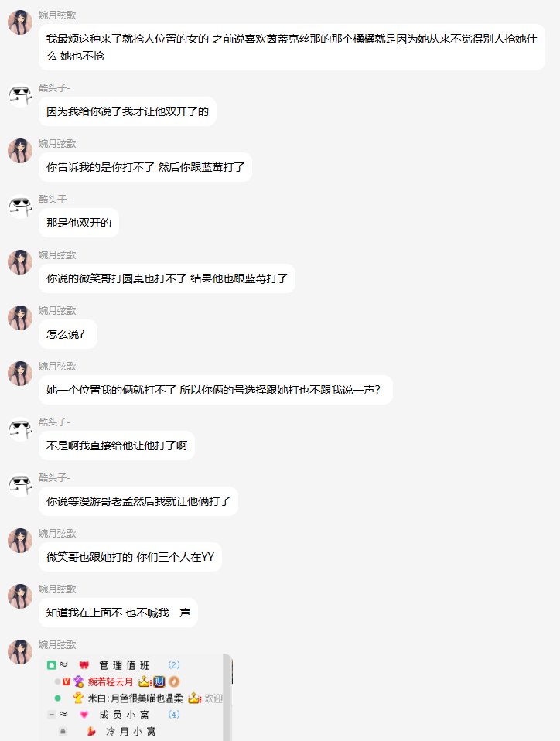Collapse the 成员小窝 group with minus box
560x741 pixels.
click(52, 715)
